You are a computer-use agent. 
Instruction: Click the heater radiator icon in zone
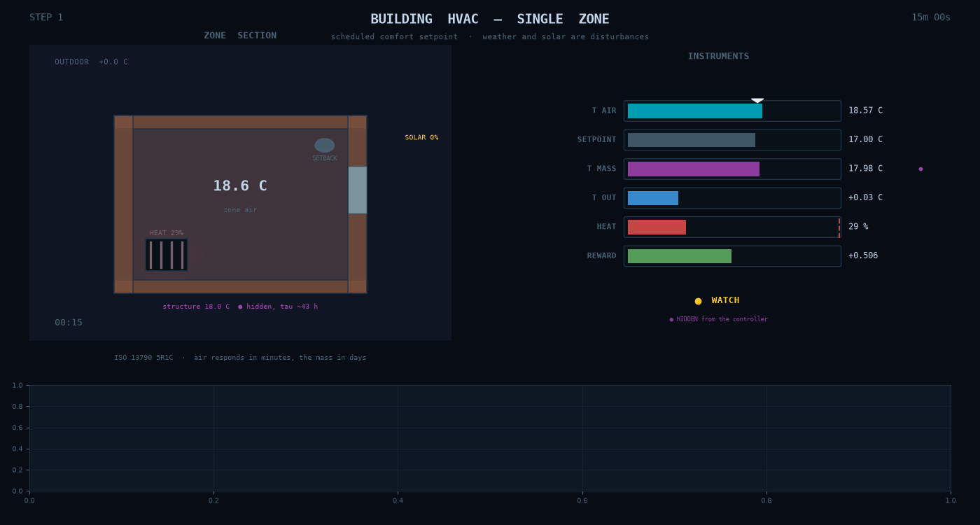pyautogui.click(x=167, y=255)
